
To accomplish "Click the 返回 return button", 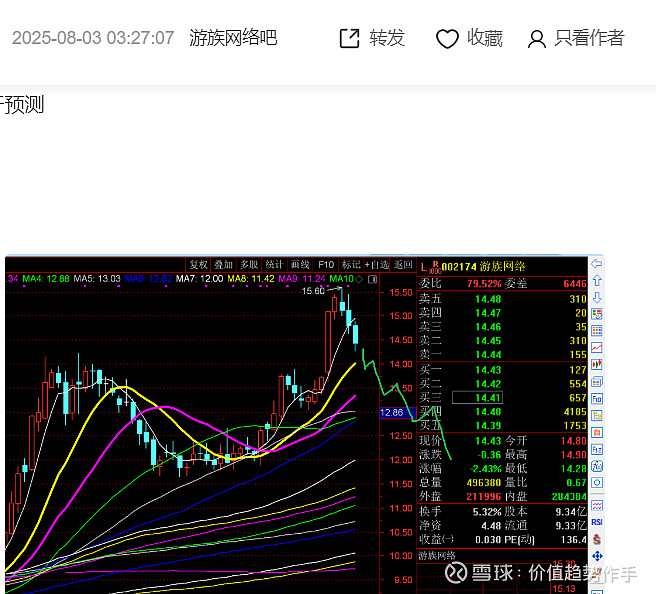I will (403, 265).
